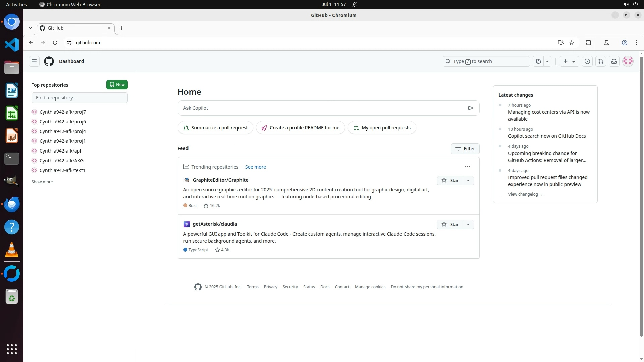The image size is (644, 362).
Task: Click the GitHub Octocat logo
Action: (x=49, y=61)
